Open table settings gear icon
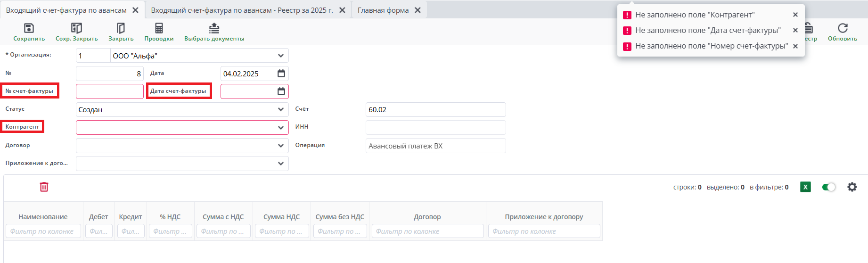 coord(852,187)
